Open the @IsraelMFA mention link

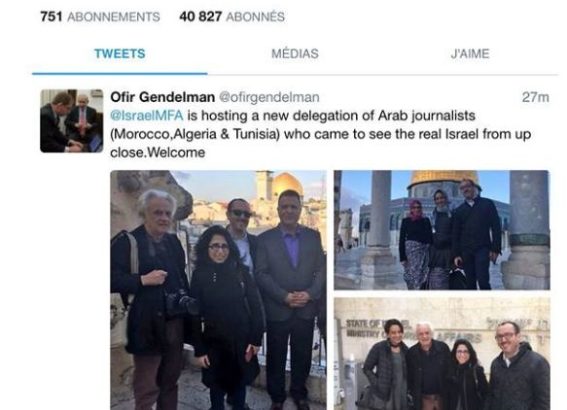pyautogui.click(x=146, y=116)
